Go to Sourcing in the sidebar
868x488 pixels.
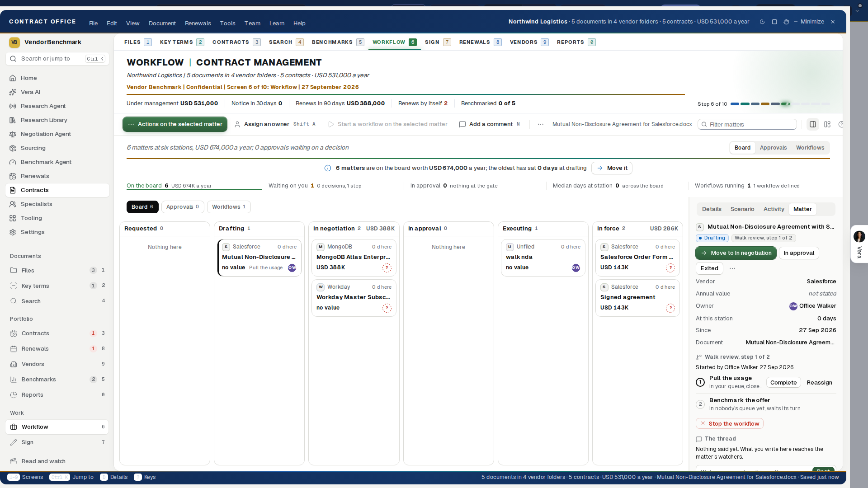pyautogui.click(x=57, y=148)
